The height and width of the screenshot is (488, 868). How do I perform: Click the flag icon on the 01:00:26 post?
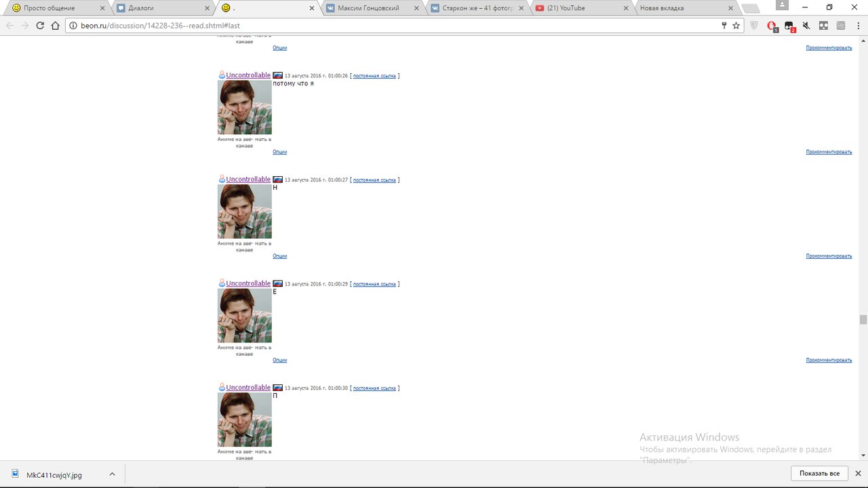click(x=277, y=75)
